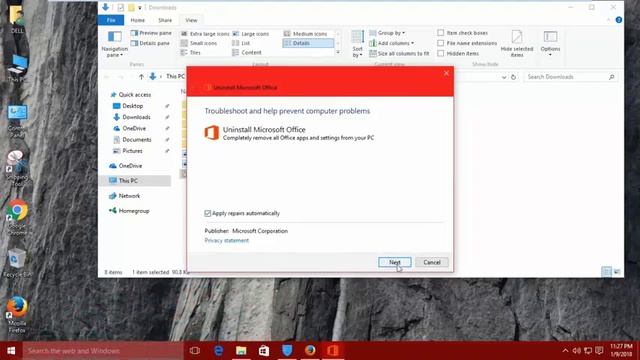Select This PC in navigation pane
Image resolution: width=640 pixels, height=360 pixels.
tap(135, 180)
